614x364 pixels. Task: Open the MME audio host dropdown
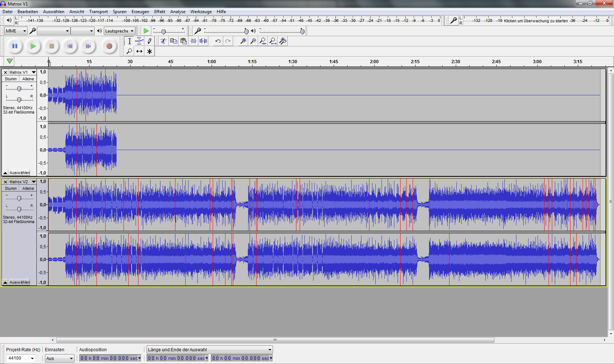(16, 31)
